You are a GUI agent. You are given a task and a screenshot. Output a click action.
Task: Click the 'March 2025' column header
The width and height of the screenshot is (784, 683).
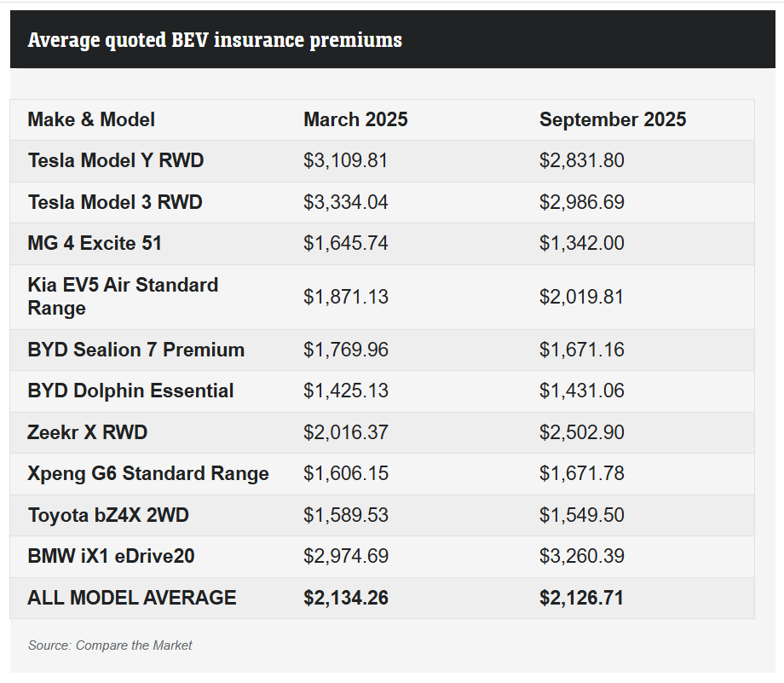355,119
